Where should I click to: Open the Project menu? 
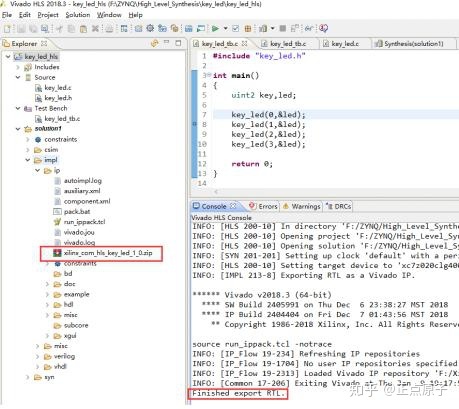[48, 15]
